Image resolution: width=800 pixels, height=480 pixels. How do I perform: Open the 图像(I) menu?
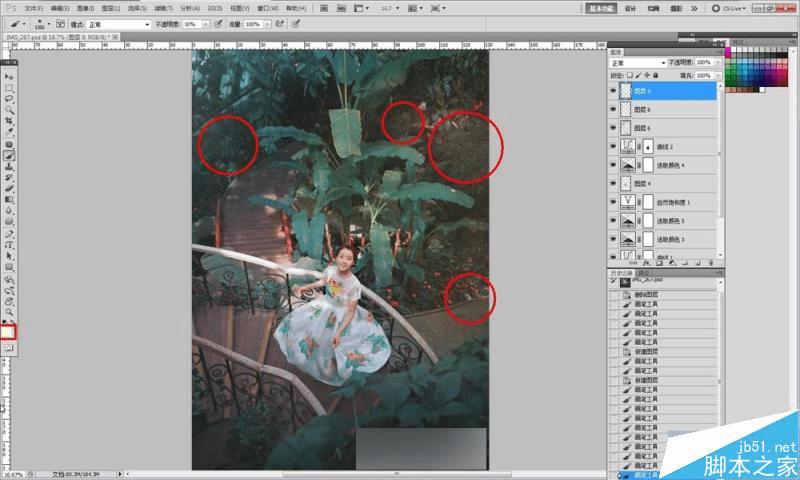(83, 7)
